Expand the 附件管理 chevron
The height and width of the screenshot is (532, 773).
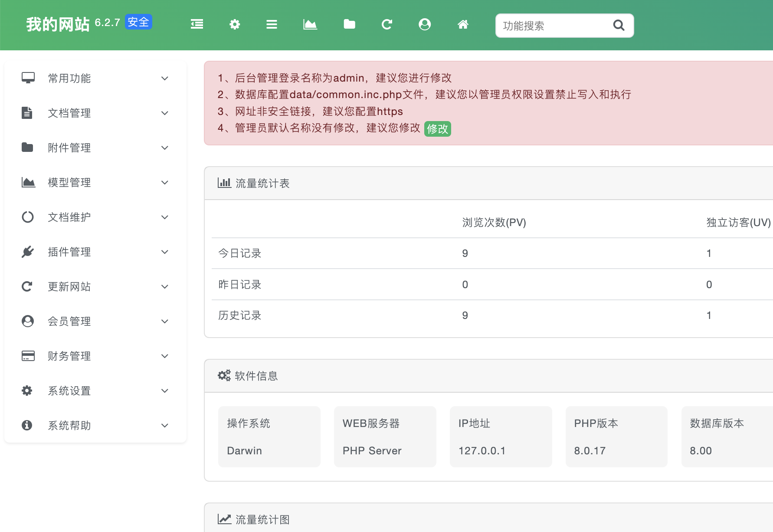click(x=165, y=148)
